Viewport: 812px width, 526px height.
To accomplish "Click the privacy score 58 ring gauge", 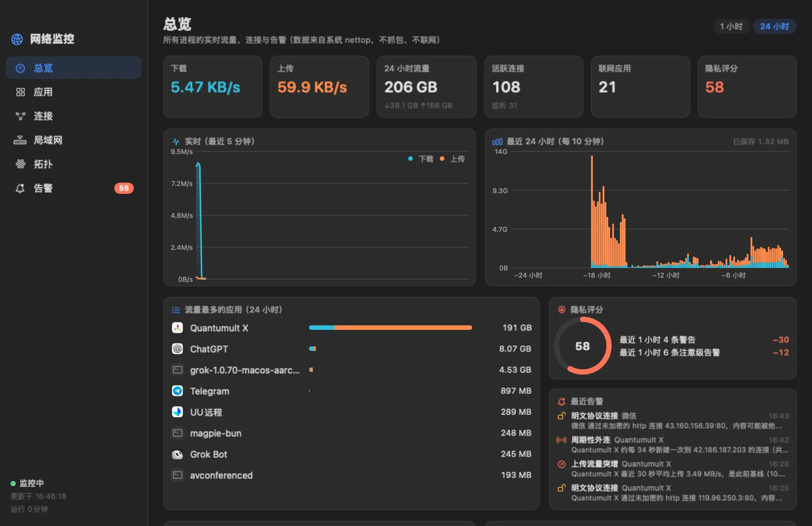I will coord(582,346).
